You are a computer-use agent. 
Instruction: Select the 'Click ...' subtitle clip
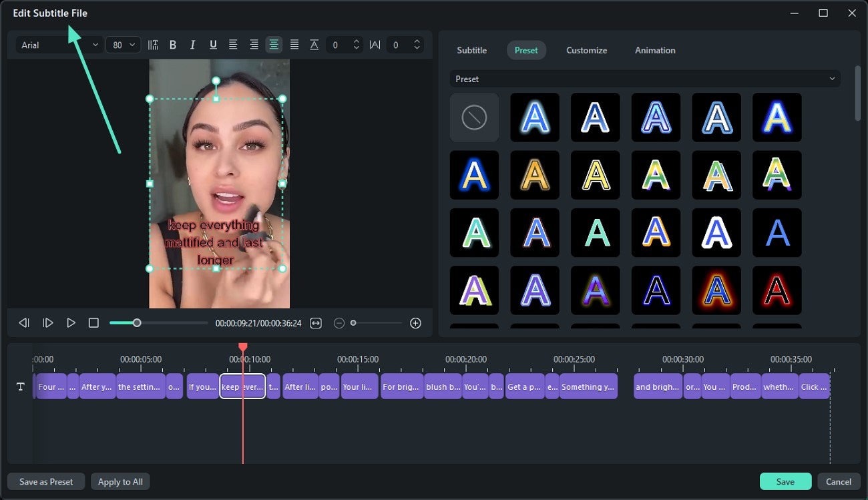814,387
